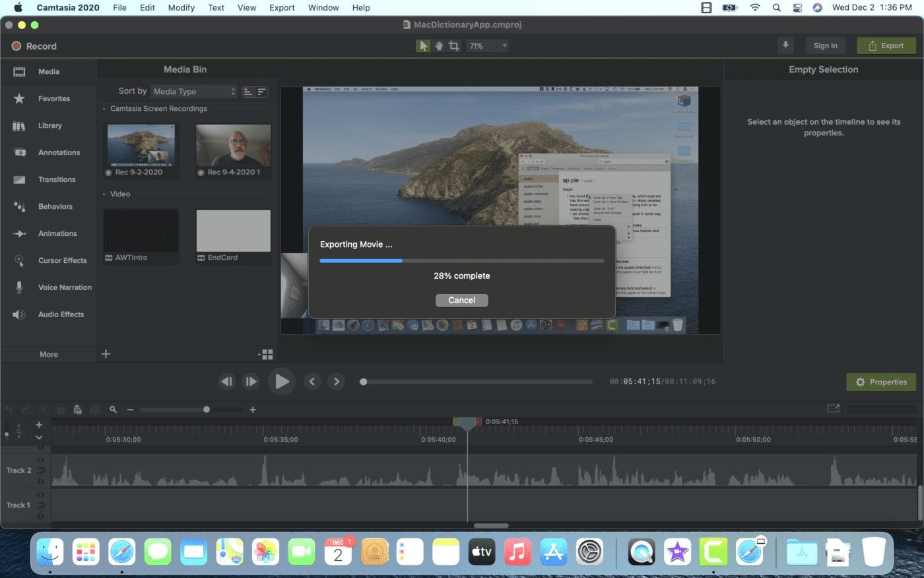Screen dimensions: 924x578
Task: Click the Play button in the playback controls
Action: click(x=282, y=381)
